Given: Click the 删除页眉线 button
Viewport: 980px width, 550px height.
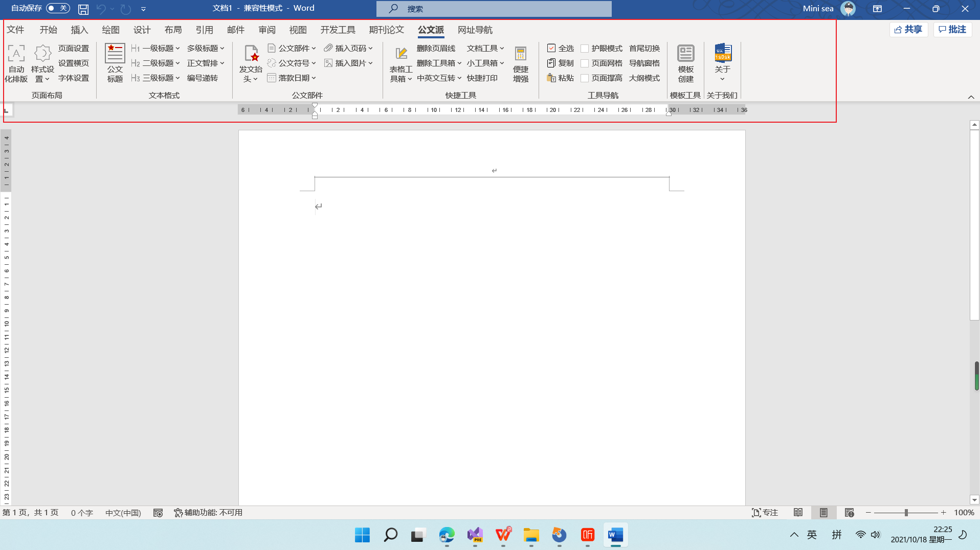Looking at the screenshot, I should (436, 49).
